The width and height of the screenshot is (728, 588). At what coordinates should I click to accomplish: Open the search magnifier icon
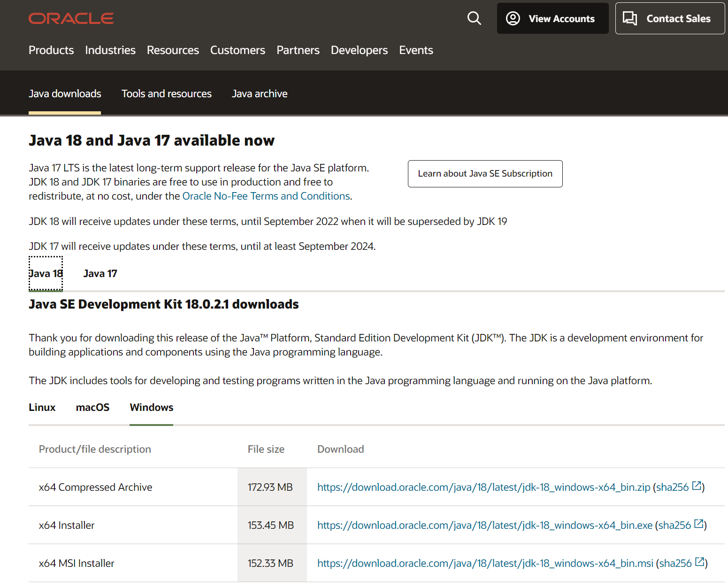click(474, 18)
